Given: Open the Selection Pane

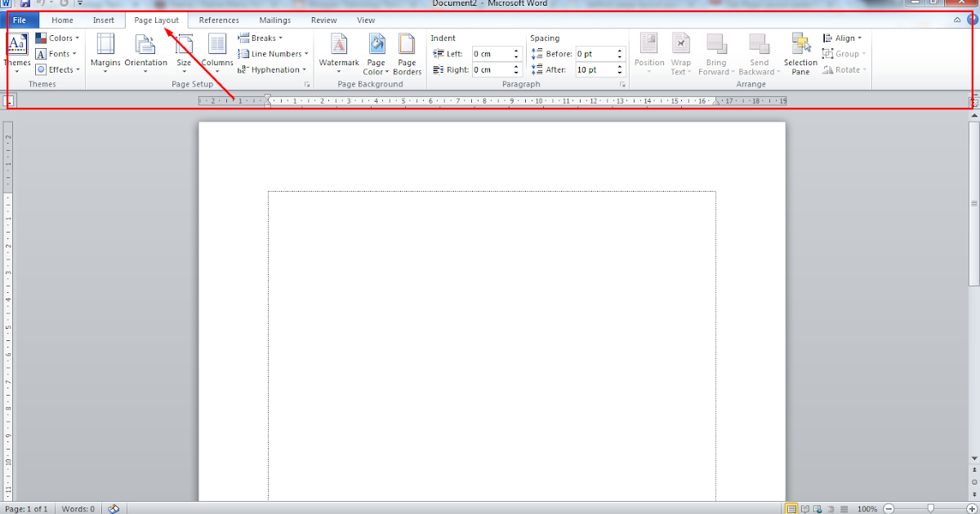Looking at the screenshot, I should tap(800, 53).
